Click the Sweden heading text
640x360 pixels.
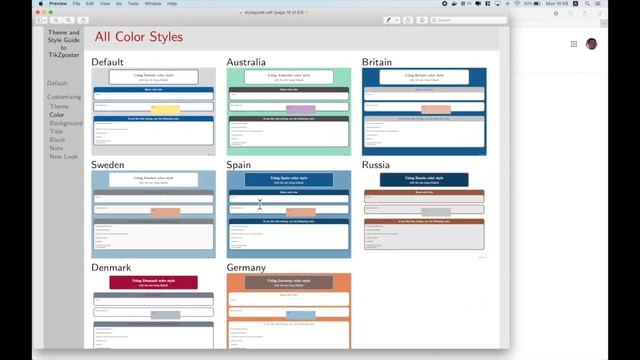(108, 165)
